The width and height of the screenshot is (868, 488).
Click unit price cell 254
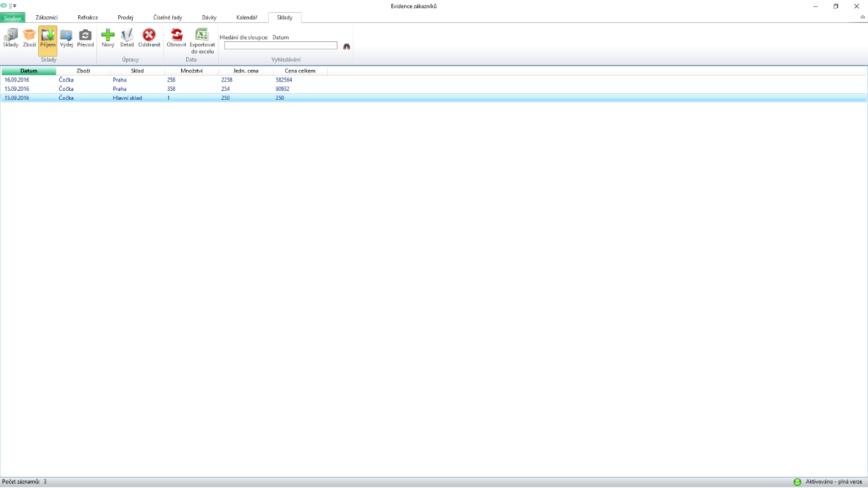coord(226,89)
